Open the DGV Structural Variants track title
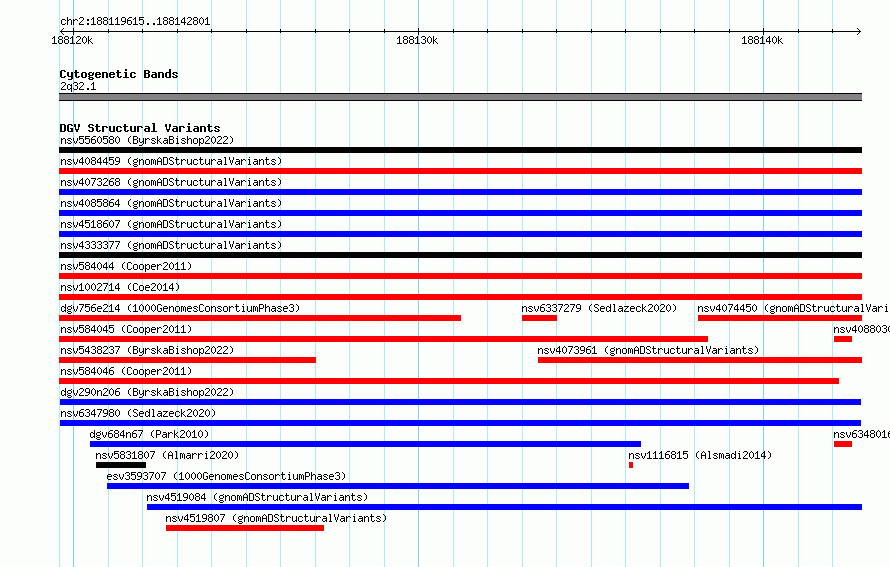The width and height of the screenshot is (890, 567). pyautogui.click(x=140, y=128)
